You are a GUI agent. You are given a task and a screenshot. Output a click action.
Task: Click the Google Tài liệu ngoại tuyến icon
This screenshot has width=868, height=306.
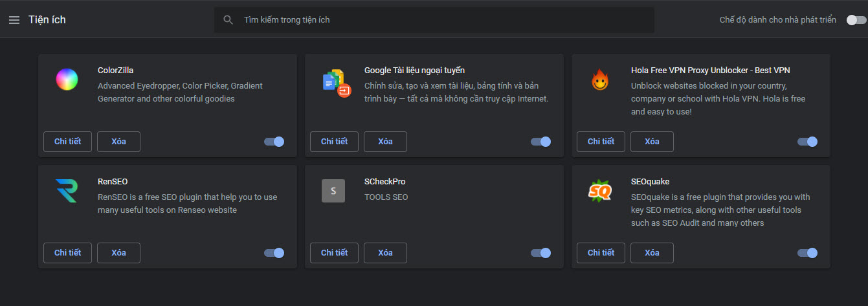tap(335, 82)
